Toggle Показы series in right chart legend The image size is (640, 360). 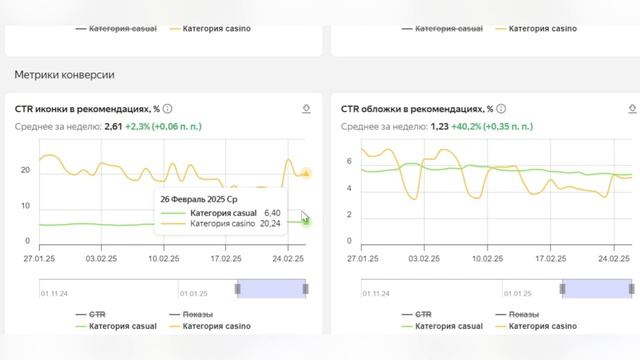click(517, 314)
